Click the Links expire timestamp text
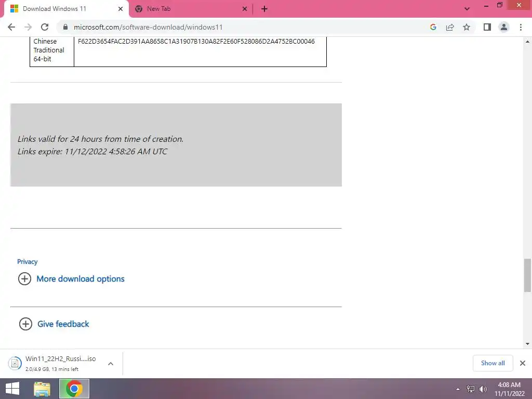This screenshot has width=532, height=399. pyautogui.click(x=92, y=151)
